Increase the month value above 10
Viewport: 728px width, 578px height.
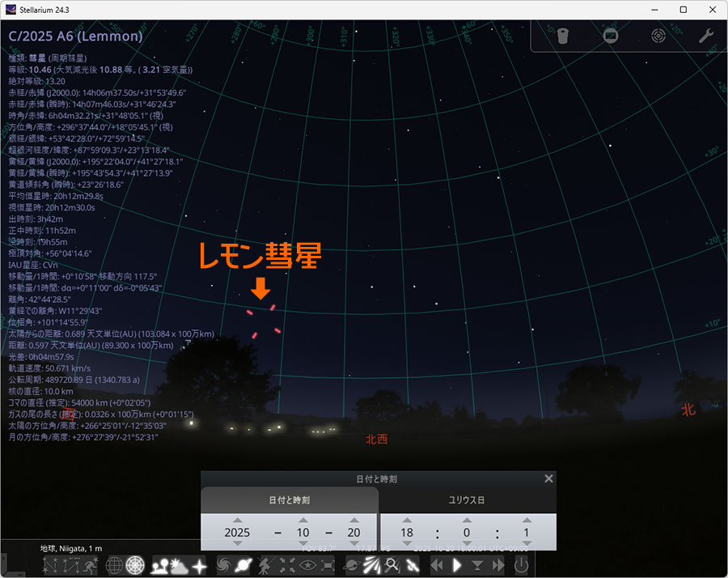[303, 521]
